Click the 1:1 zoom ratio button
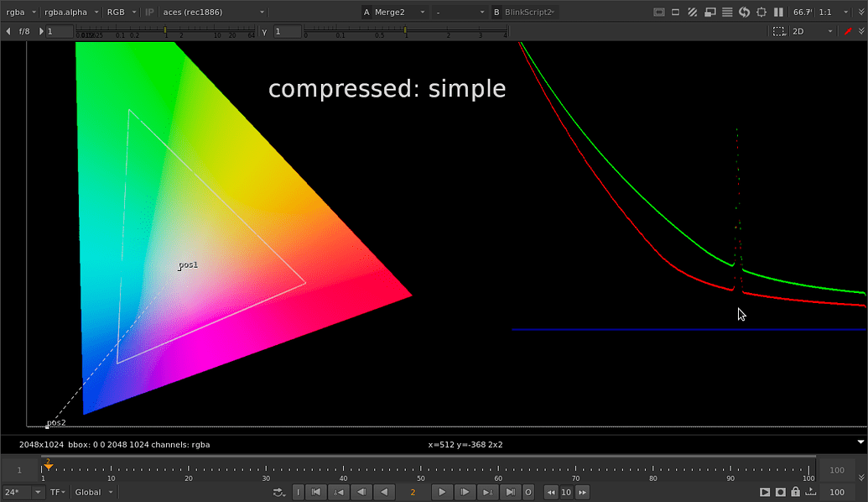The width and height of the screenshot is (868, 502). click(824, 12)
